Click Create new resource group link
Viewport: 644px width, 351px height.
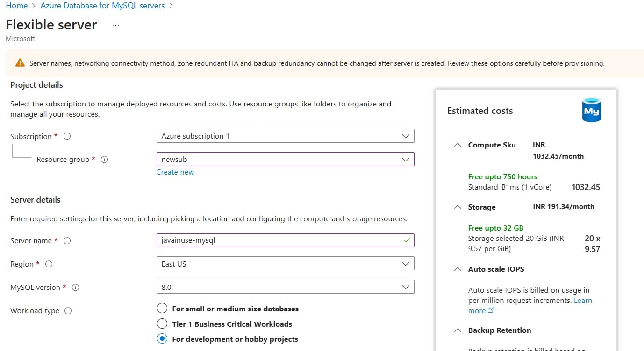click(175, 172)
